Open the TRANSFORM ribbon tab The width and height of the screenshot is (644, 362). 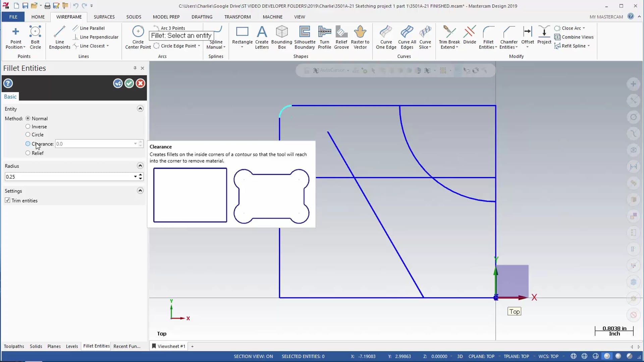click(x=237, y=17)
